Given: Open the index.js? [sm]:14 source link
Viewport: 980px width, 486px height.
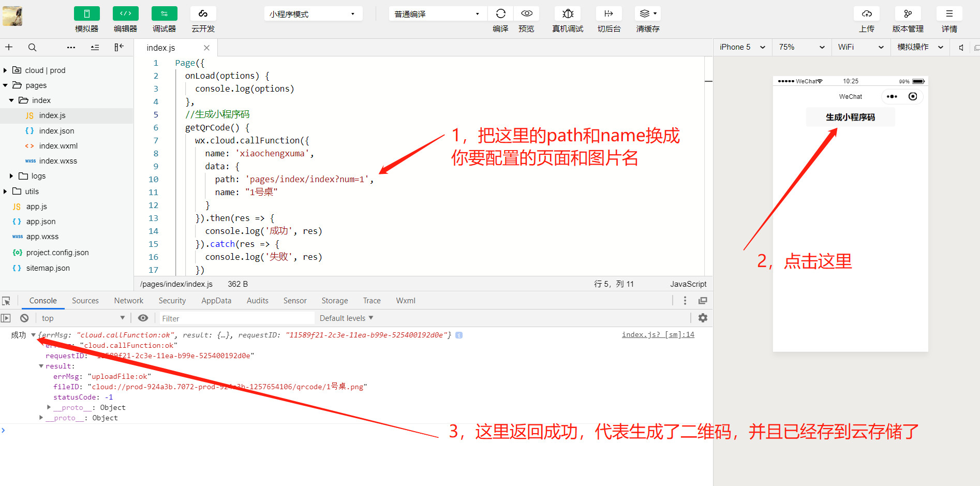Looking at the screenshot, I should click(x=658, y=334).
